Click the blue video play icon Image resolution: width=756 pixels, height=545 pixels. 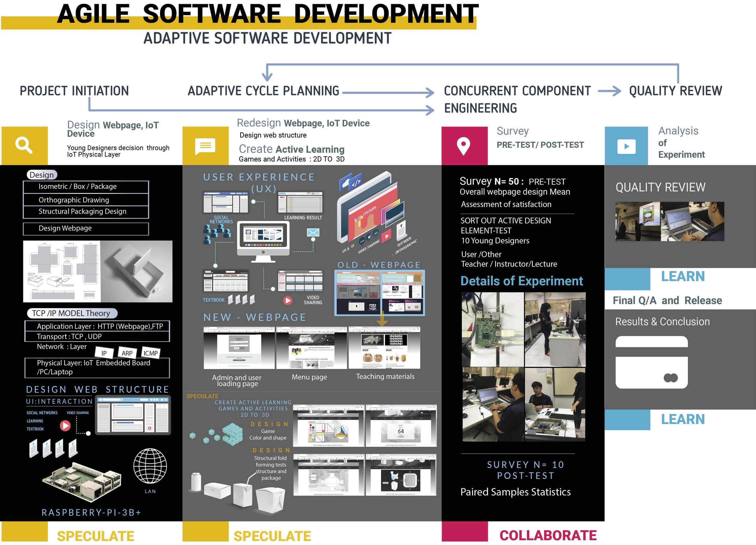[x=626, y=146]
